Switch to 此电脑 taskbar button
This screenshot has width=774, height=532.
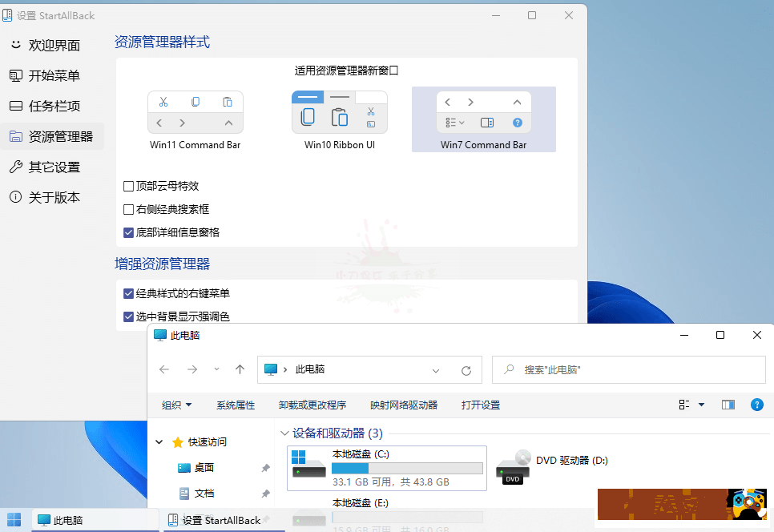pos(95,520)
